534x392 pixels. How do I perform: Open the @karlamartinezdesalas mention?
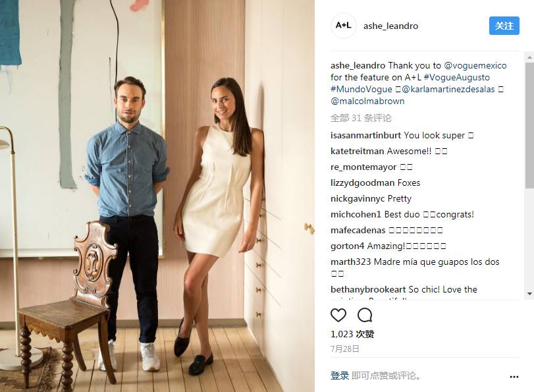pyautogui.click(x=448, y=90)
